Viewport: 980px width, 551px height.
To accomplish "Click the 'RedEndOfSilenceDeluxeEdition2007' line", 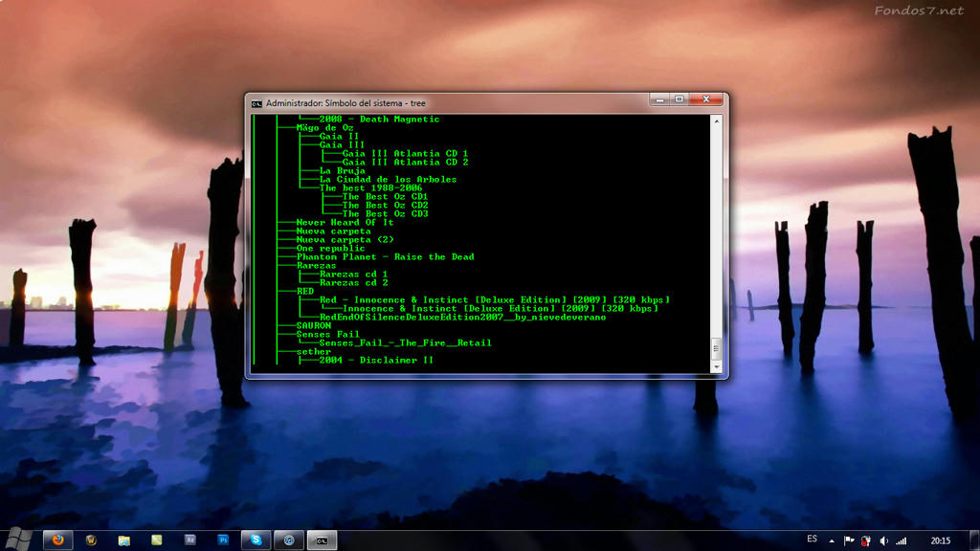I will [x=462, y=318].
